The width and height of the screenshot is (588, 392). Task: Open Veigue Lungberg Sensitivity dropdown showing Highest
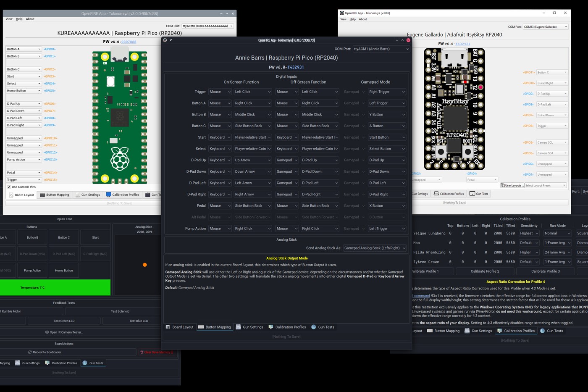529,233
